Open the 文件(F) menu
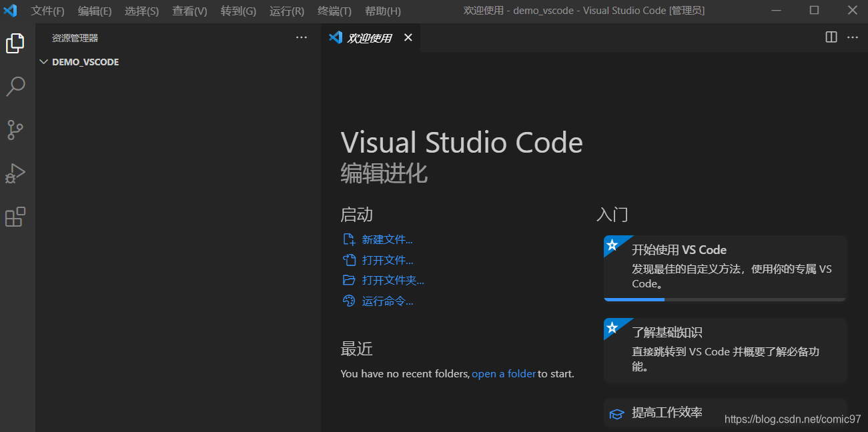868x432 pixels. pos(47,11)
